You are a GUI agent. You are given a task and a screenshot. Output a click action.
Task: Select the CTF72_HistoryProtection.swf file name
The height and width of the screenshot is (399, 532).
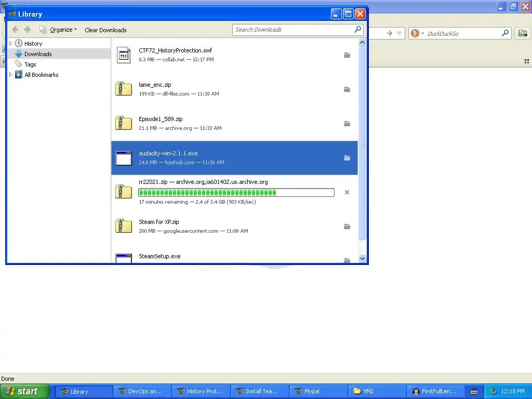(x=176, y=50)
